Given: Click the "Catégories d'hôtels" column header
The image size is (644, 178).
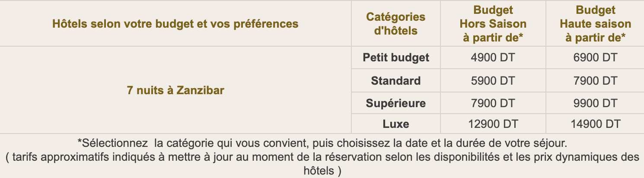Looking at the screenshot, I should pos(395,23).
